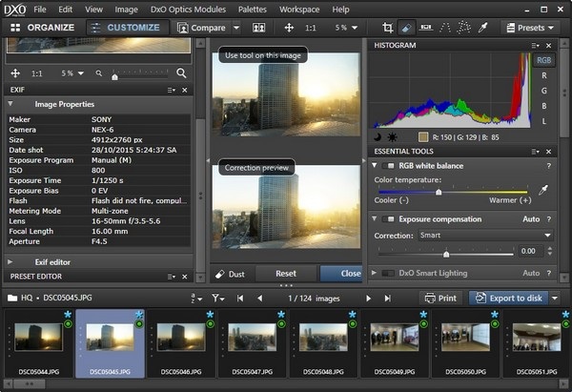Go to the first image
Viewport: 572px width, 392px height.
coord(240,299)
